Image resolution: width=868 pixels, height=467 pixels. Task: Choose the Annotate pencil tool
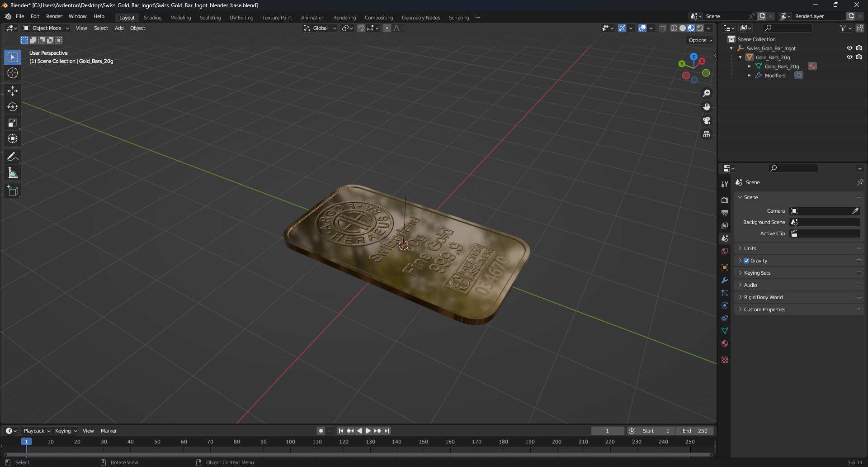(13, 157)
